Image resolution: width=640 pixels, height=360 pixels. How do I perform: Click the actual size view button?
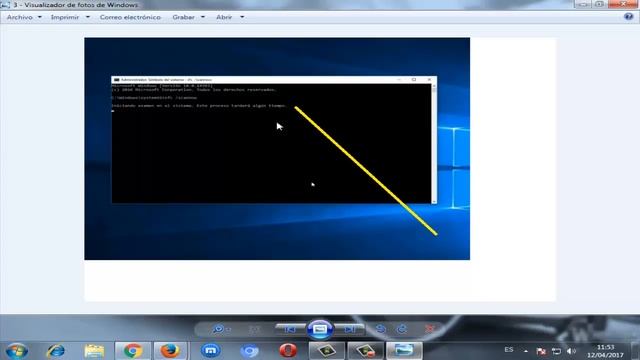254,329
